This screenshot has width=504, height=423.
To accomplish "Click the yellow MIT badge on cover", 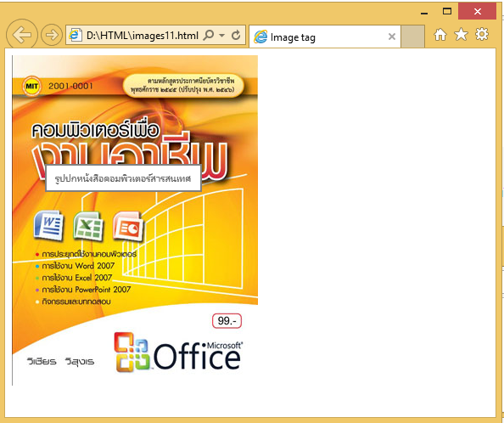I will pos(31,86).
